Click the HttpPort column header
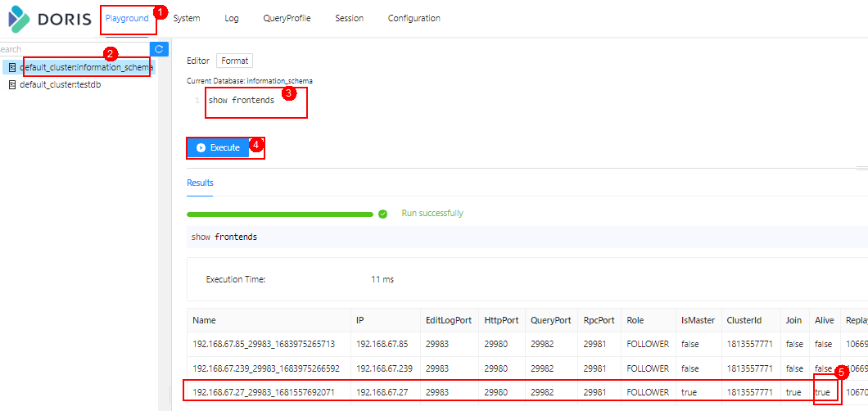 501,320
